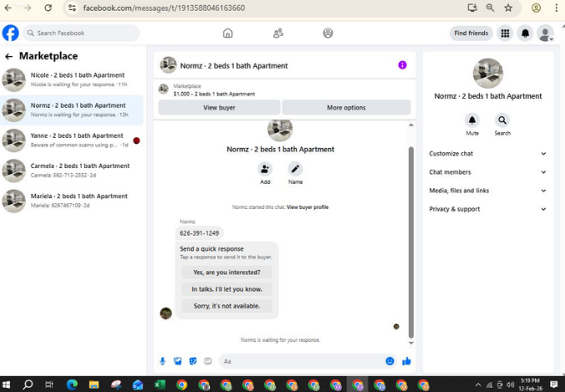The width and height of the screenshot is (565, 392).
Task: Expand Media, files and links section
Action: pos(487,191)
